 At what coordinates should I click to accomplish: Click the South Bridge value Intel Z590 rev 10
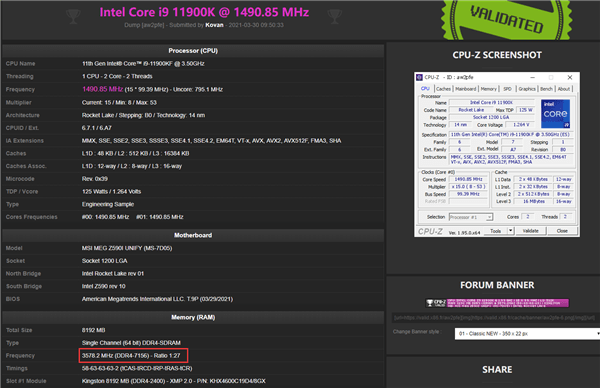pyautogui.click(x=104, y=286)
